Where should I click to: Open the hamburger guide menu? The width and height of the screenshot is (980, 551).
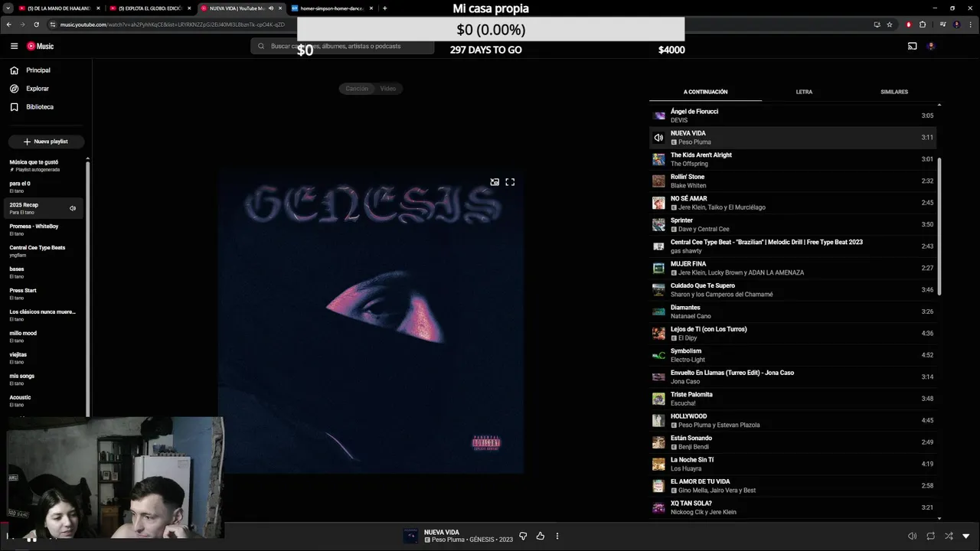(14, 46)
